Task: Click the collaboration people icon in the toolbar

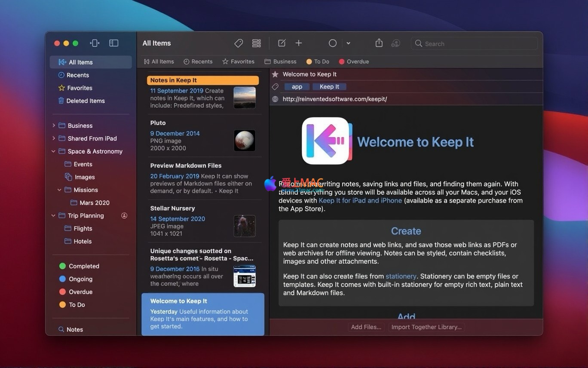Action: [x=396, y=43]
